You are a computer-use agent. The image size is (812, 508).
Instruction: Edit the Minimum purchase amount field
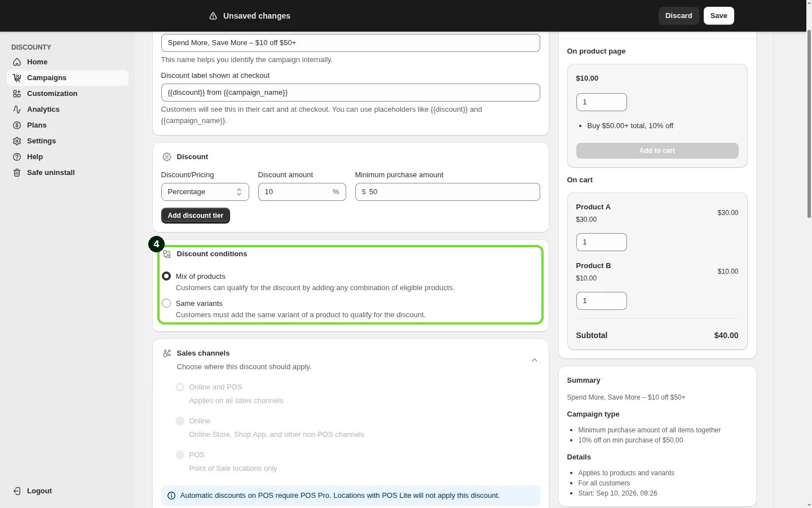pyautogui.click(x=448, y=192)
